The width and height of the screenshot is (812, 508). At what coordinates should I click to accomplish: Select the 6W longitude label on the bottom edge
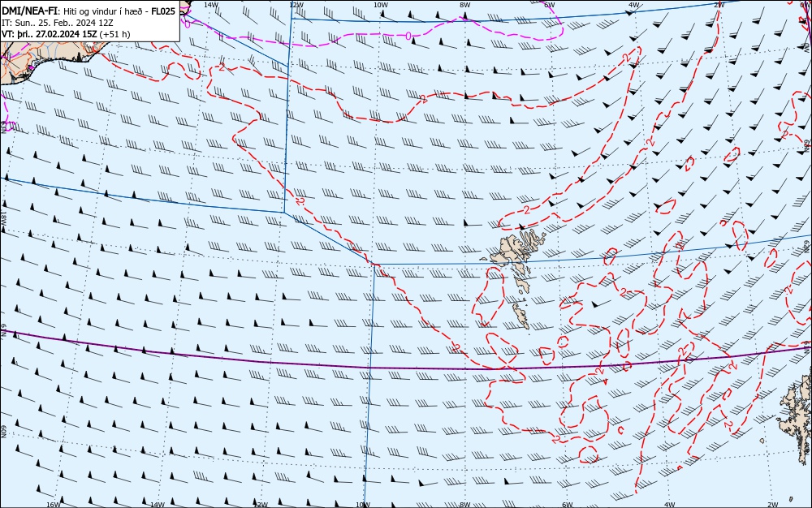coord(567,505)
